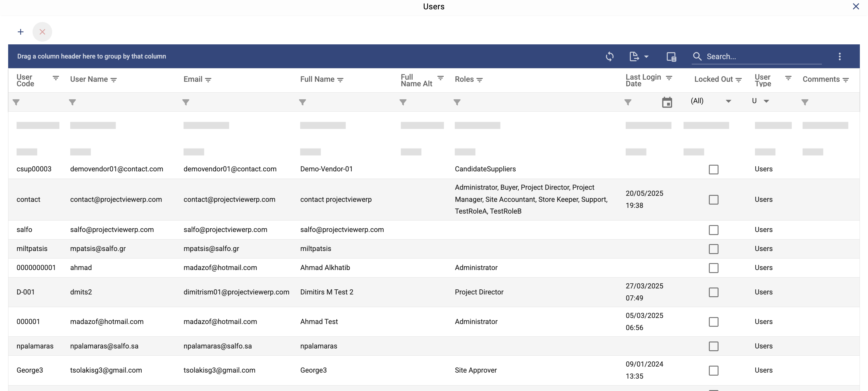Toggle Locked Out checkbox for csup00003
The width and height of the screenshot is (868, 391).
(x=713, y=169)
